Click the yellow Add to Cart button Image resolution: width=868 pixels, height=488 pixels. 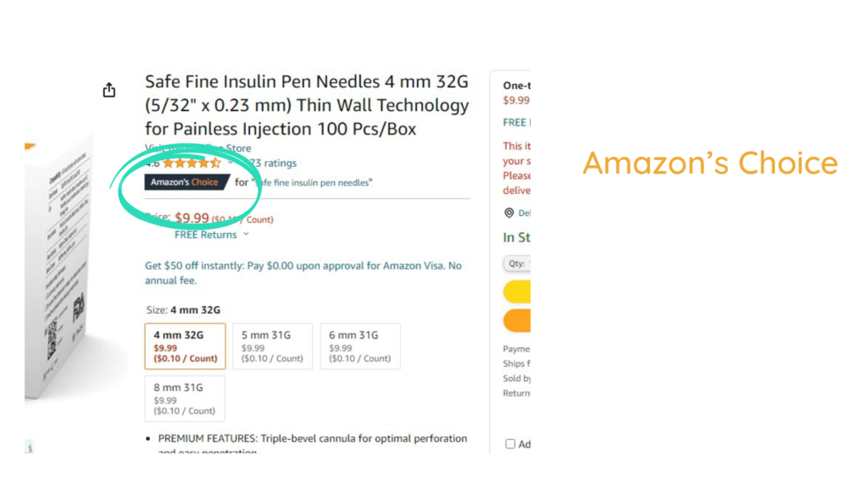pos(517,291)
